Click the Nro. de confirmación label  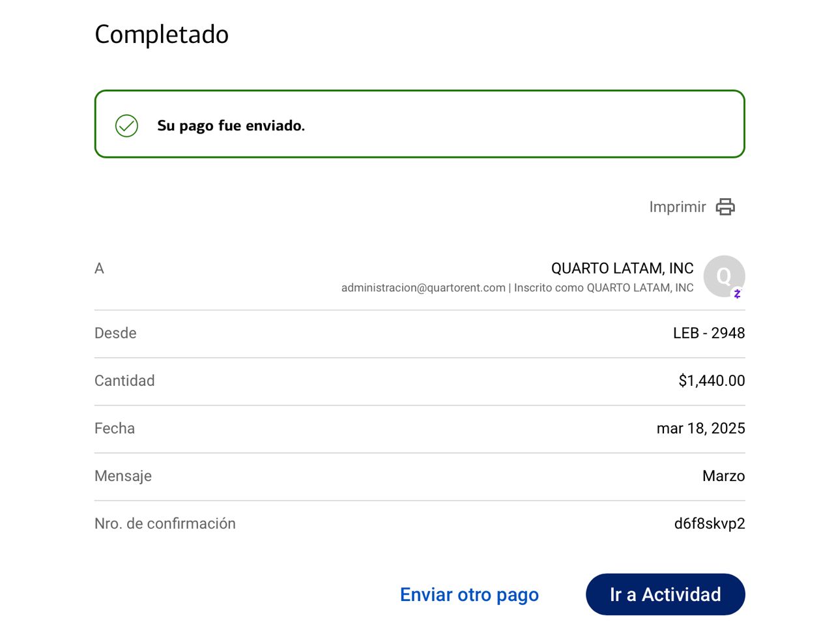[x=165, y=523]
